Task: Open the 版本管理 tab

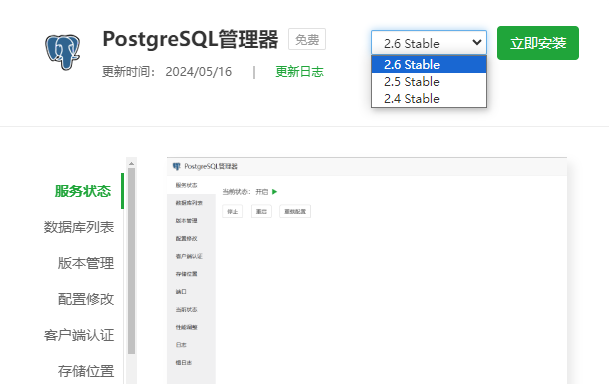Action: pyautogui.click(x=86, y=263)
